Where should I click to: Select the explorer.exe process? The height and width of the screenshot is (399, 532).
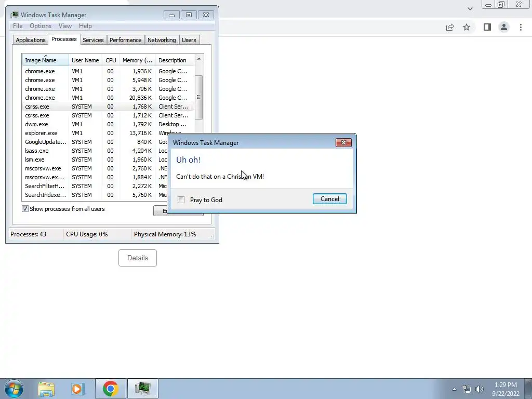(x=108, y=133)
